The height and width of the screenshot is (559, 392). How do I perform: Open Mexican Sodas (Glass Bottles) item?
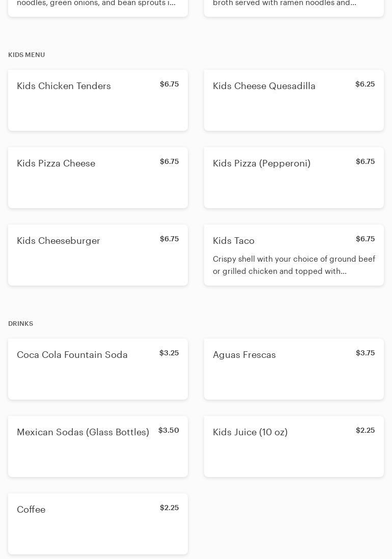click(98, 446)
